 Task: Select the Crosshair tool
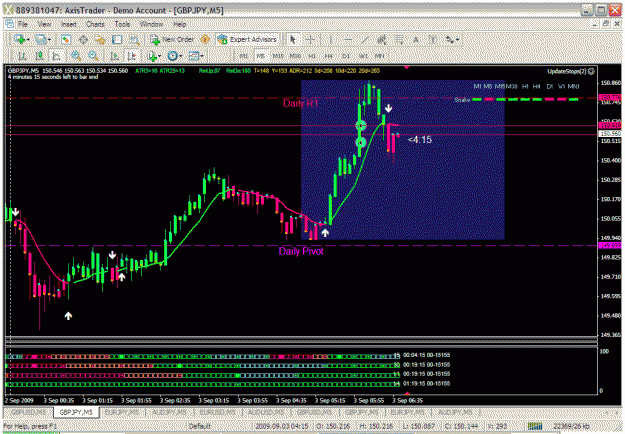tap(310, 39)
